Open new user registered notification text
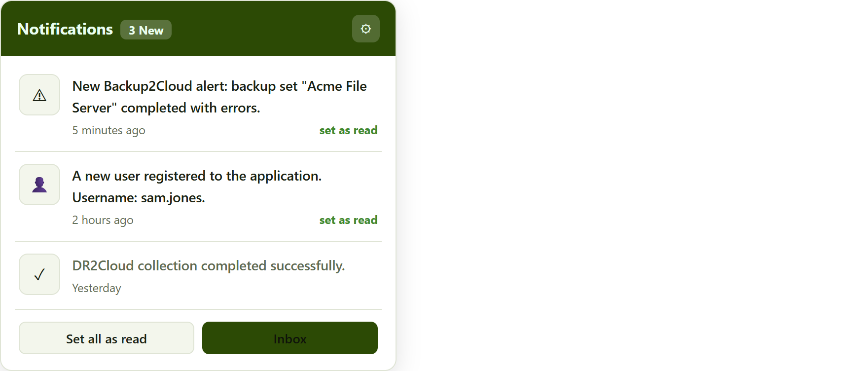868x371 pixels. (x=197, y=186)
